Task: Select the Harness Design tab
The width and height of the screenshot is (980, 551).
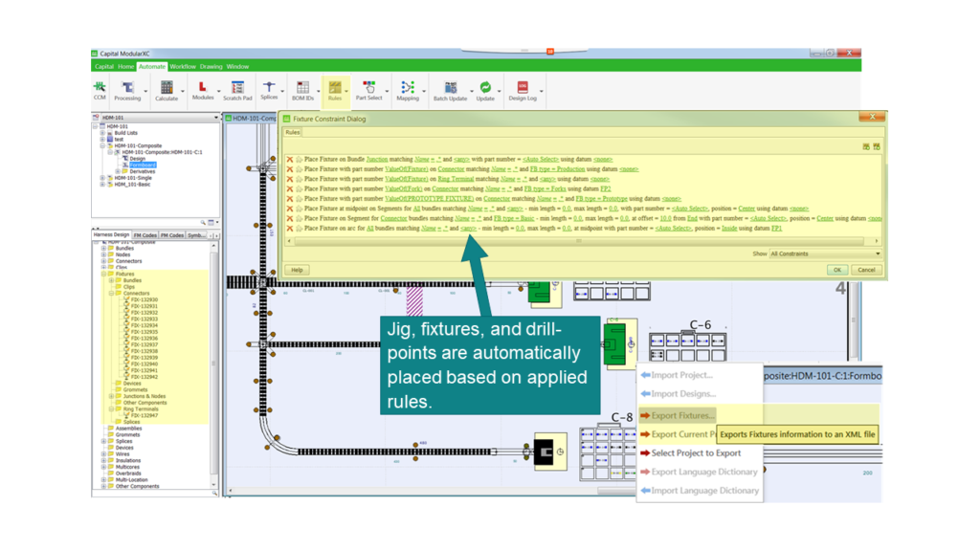Action: tap(111, 235)
